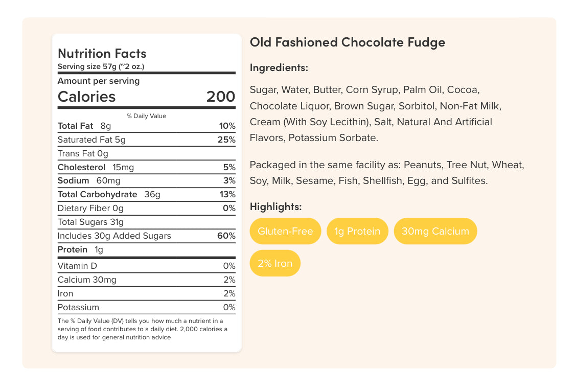Click the Calories 200 value

click(x=221, y=97)
